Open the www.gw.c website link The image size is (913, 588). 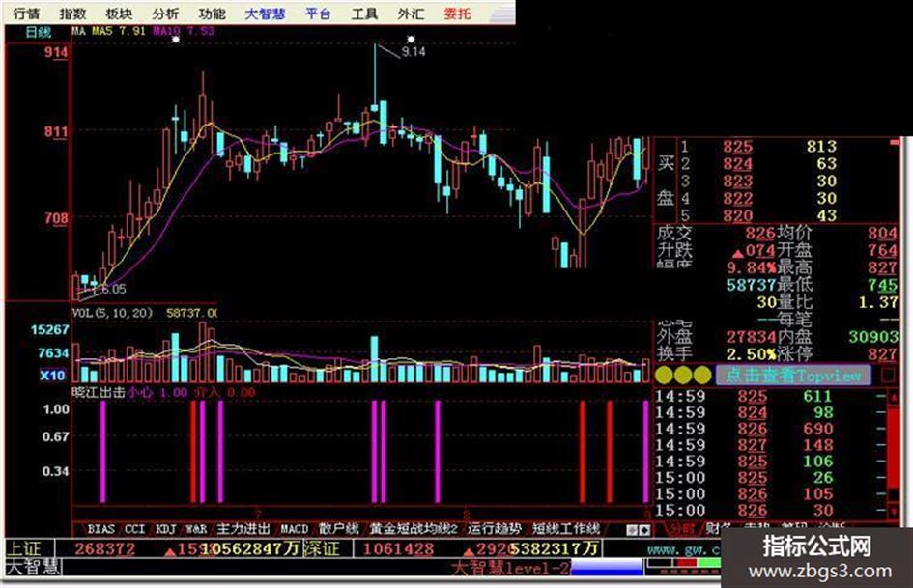click(x=684, y=549)
